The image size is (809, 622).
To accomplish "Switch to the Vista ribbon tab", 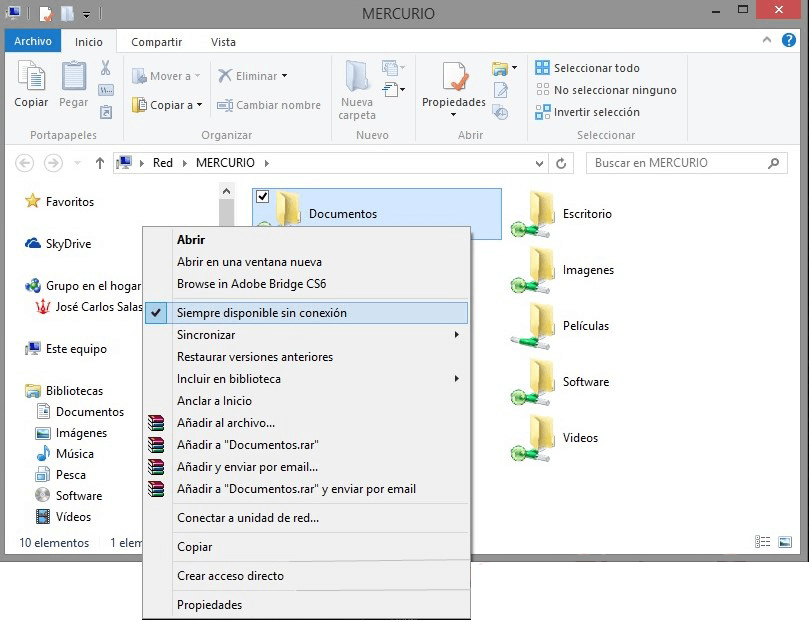I will coord(223,42).
